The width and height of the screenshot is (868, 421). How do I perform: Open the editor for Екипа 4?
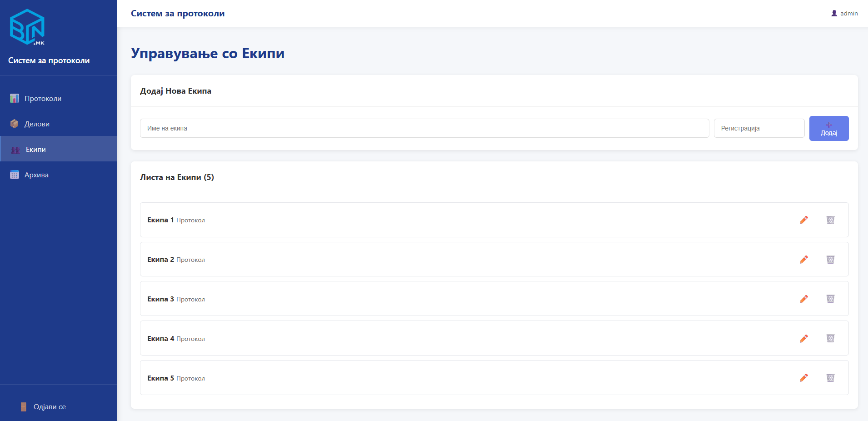[x=803, y=338]
